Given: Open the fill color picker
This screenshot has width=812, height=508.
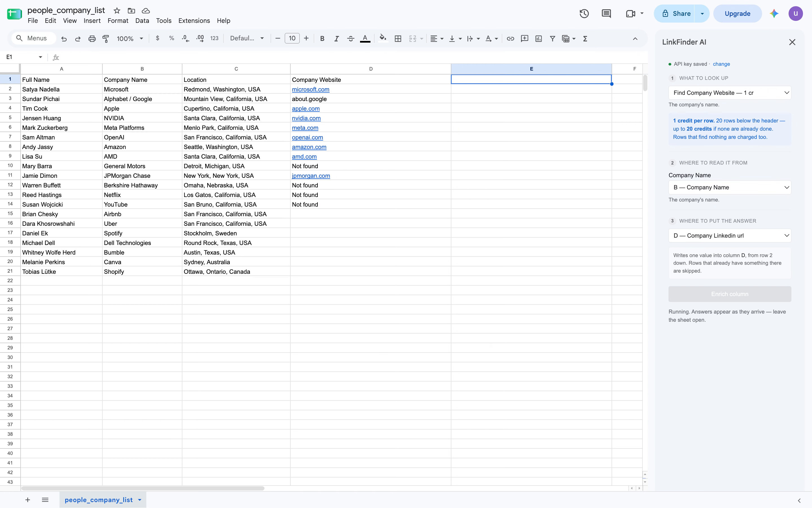Looking at the screenshot, I should pyautogui.click(x=383, y=38).
